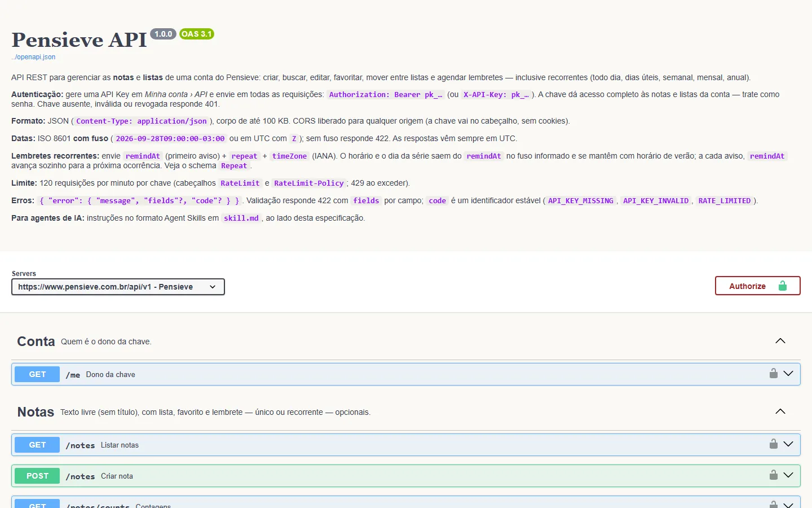Click the 'RateLimit-Policy' header code
The width and height of the screenshot is (812, 508).
(x=309, y=183)
